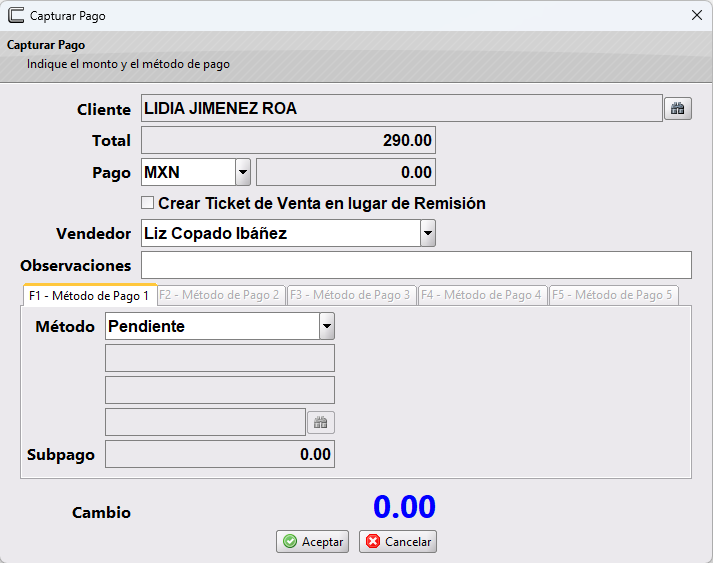
Task: Click the application logo icon in title bar
Action: 16,15
